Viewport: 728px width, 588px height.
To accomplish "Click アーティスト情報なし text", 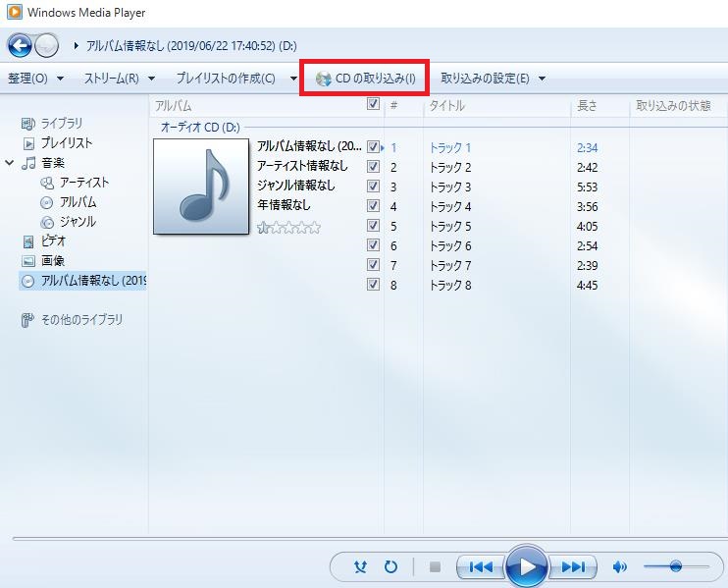I will [x=303, y=166].
